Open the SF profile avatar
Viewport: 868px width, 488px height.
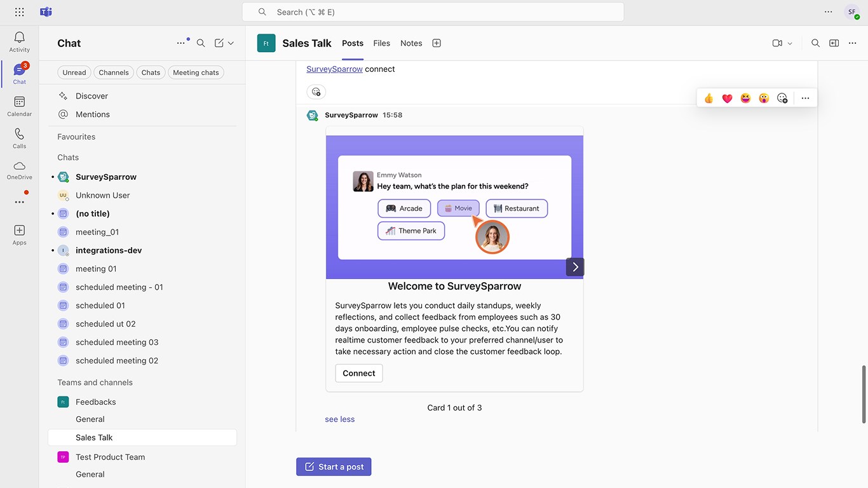(x=851, y=12)
